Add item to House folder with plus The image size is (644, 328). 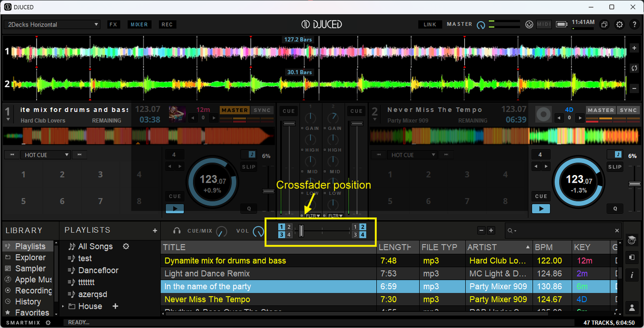click(x=115, y=306)
